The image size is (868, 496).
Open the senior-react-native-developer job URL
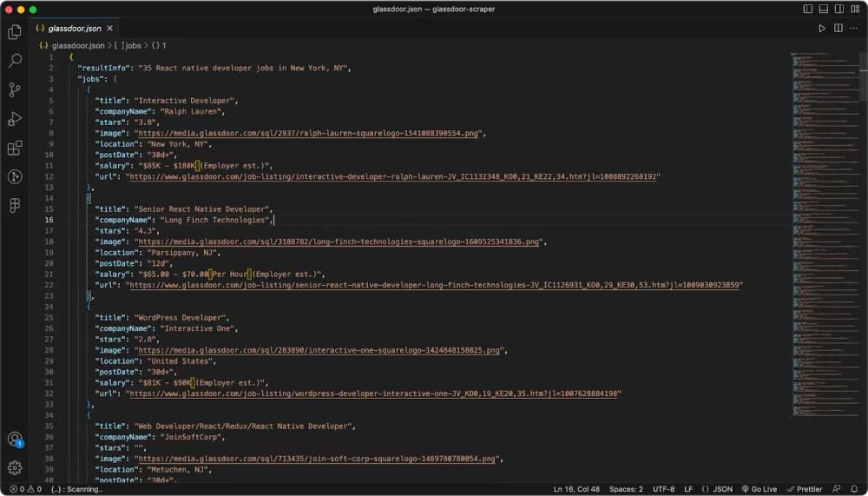(x=435, y=285)
